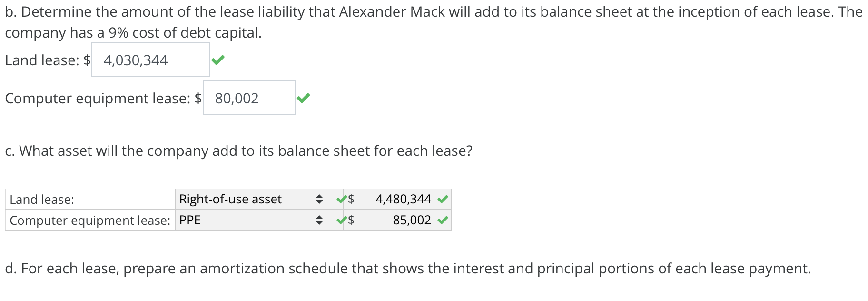Select the 4,030,344 input field
The image size is (868, 301).
point(150,60)
